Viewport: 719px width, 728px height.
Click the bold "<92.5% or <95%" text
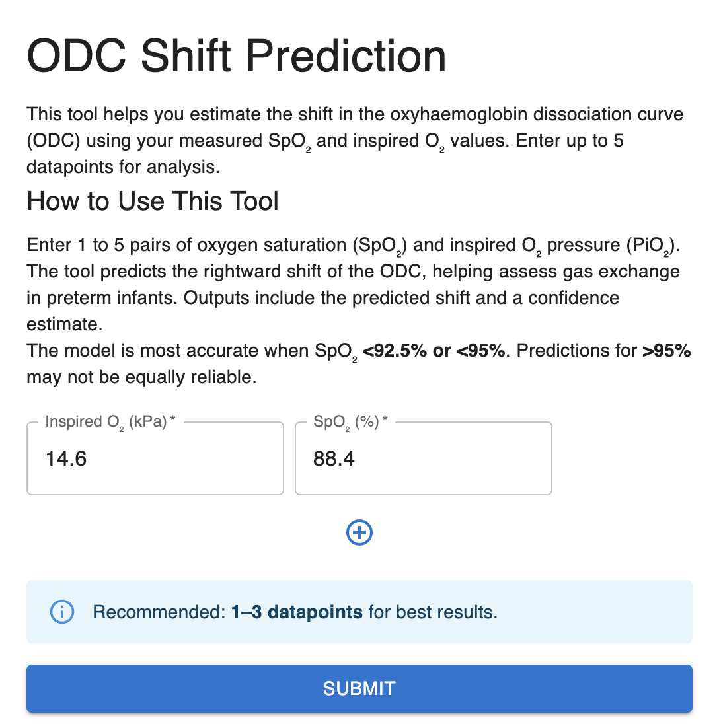click(435, 351)
